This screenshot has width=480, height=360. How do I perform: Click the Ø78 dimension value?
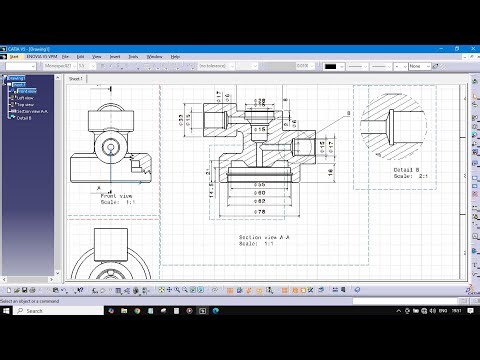click(x=260, y=211)
